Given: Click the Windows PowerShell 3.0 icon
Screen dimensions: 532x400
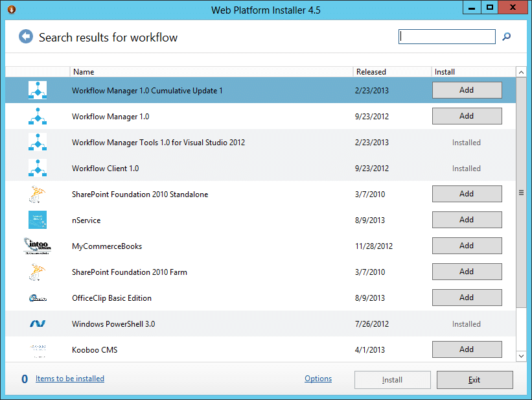Looking at the screenshot, I should click(38, 324).
